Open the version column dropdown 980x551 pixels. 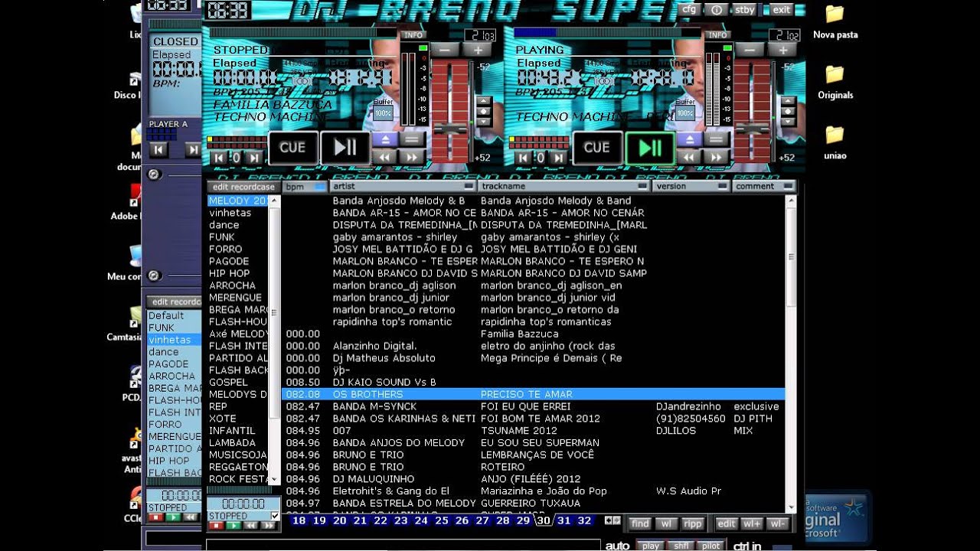(x=722, y=186)
